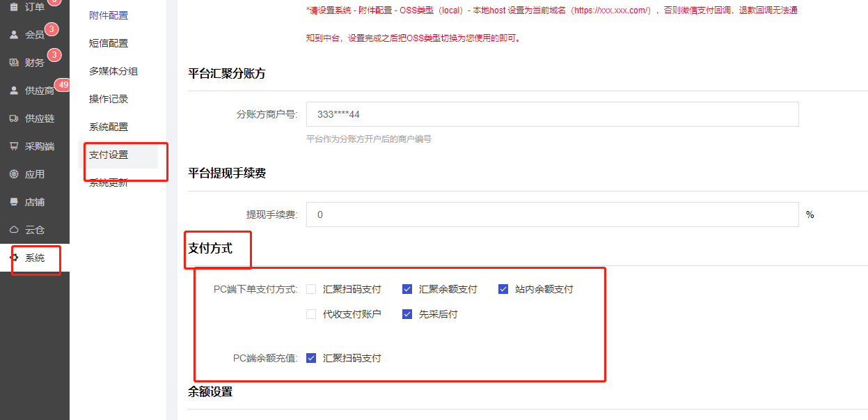Screen dimensions: 868x420
Task: Enable 代收支付账户 checkbox
Action: pyautogui.click(x=311, y=314)
